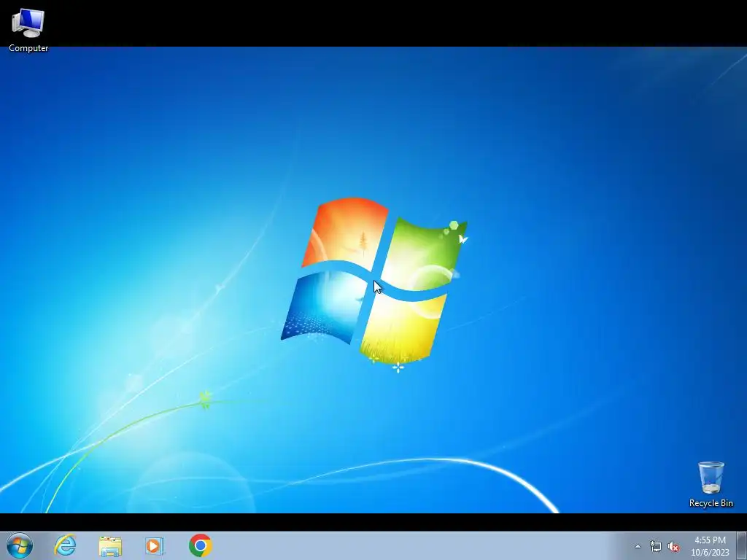Select the Recycle Bin desktop icon
Viewport: 747px width, 560px height.
711,484
